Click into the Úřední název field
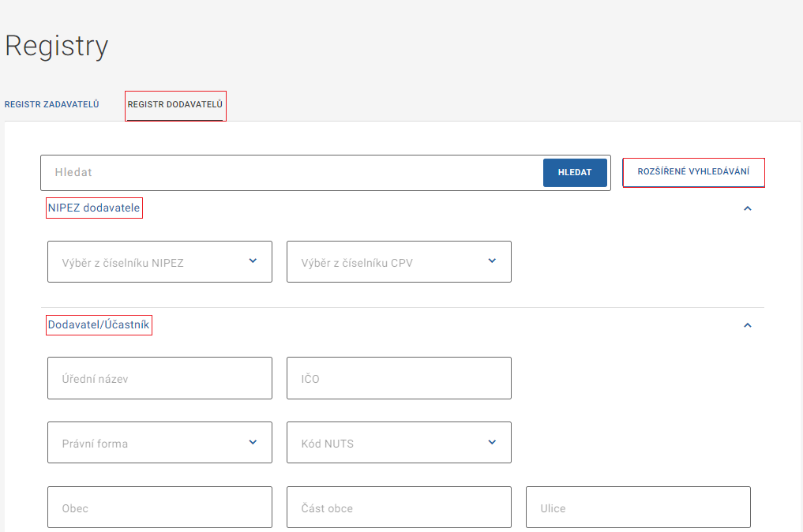Image resolution: width=803 pixels, height=532 pixels. tap(159, 378)
